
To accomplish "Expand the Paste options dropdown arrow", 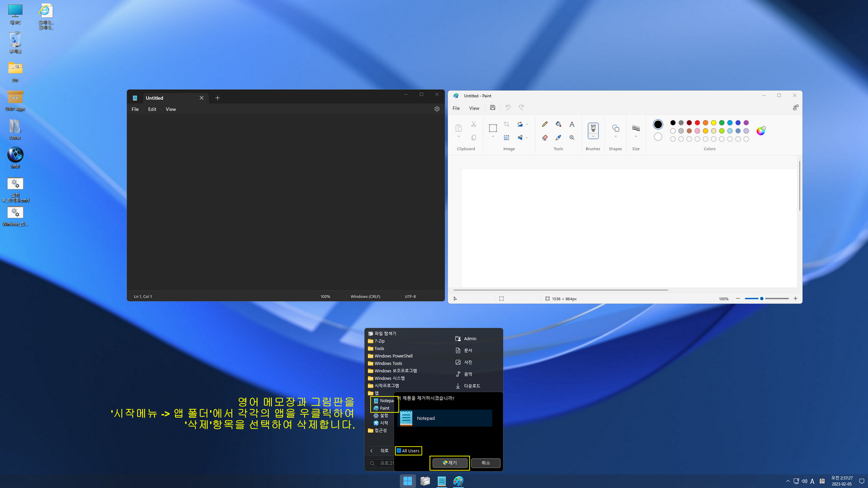I will pos(459,137).
